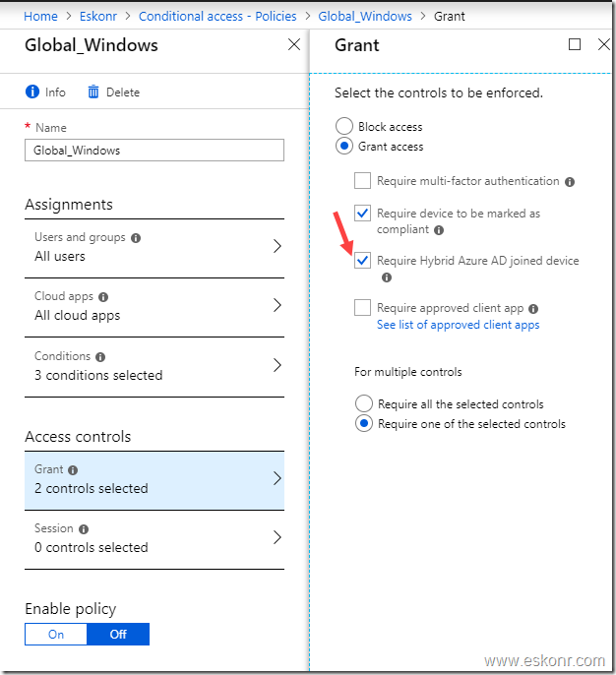
Task: Open See list of approved client apps link
Action: 458,325
